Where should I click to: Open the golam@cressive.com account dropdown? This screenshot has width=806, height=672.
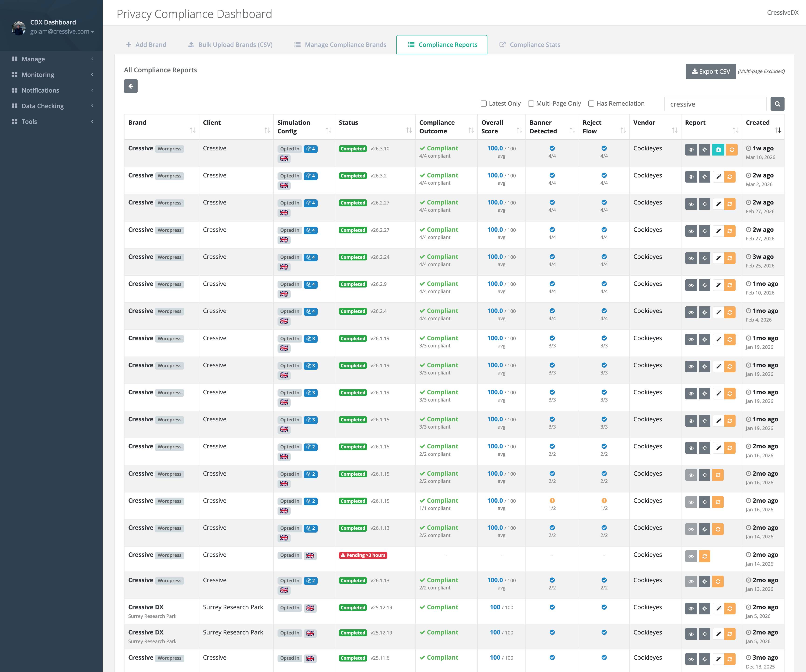coord(61,31)
